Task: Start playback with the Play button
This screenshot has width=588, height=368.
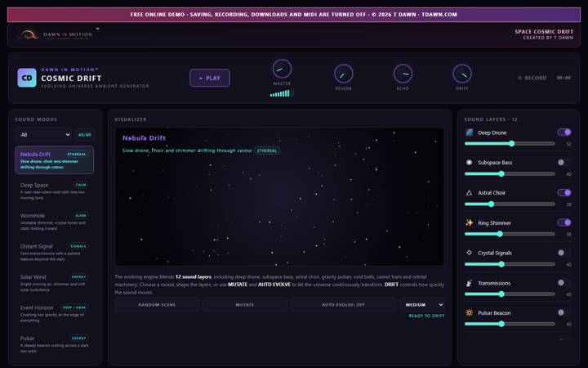Action: tap(210, 78)
